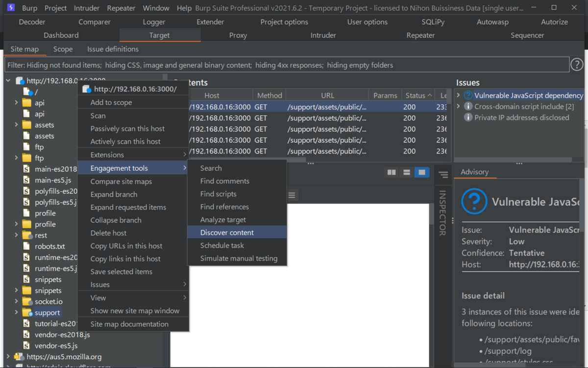Switch to the Proxy tab
Viewport: 588px width, 368px height.
[238, 35]
